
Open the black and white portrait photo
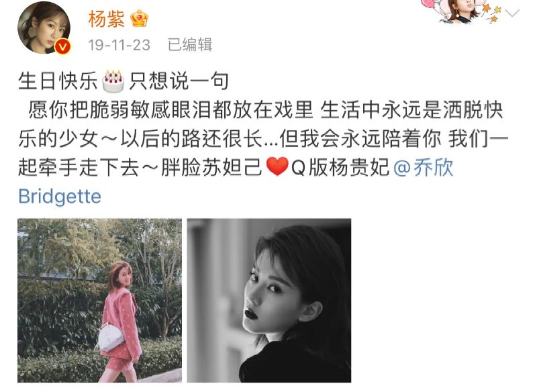(x=269, y=300)
